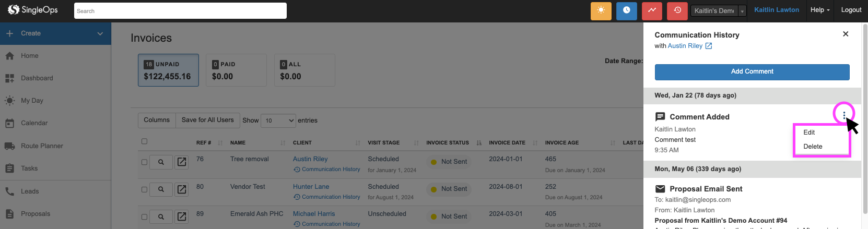Screen dimensions: 868x229
Task: Select the Paid invoices filter card
Action: [x=236, y=70]
